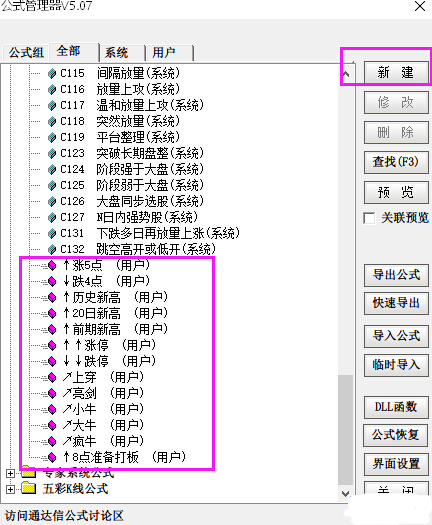Click the cyan icon beside C123 突破长期盘整
The image size is (432, 525).
click(52, 153)
